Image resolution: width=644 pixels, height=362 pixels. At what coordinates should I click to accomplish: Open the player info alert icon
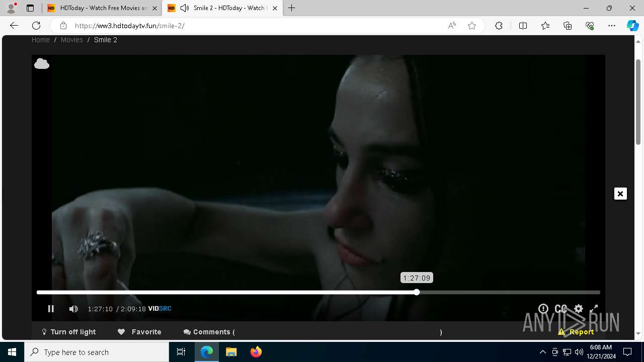click(x=543, y=309)
